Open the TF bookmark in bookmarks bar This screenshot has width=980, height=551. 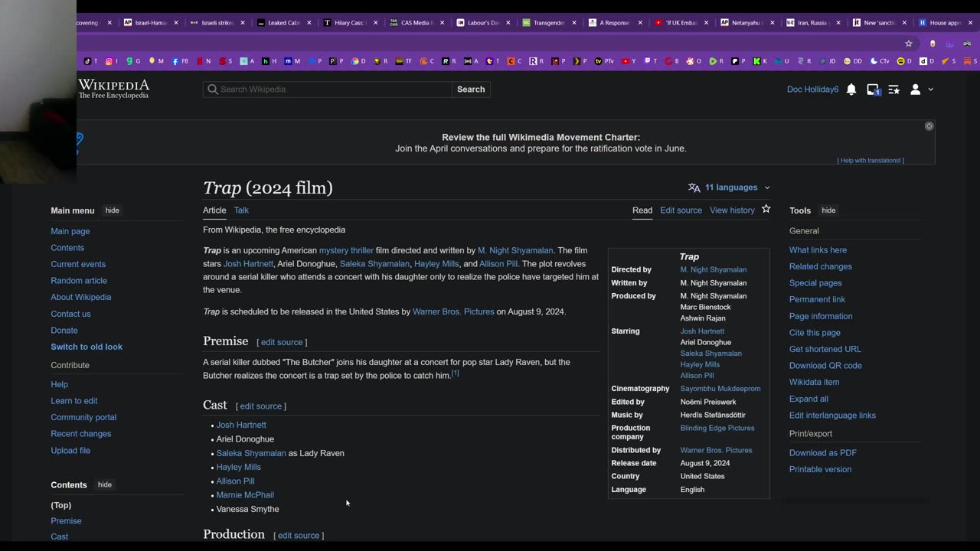point(403,61)
